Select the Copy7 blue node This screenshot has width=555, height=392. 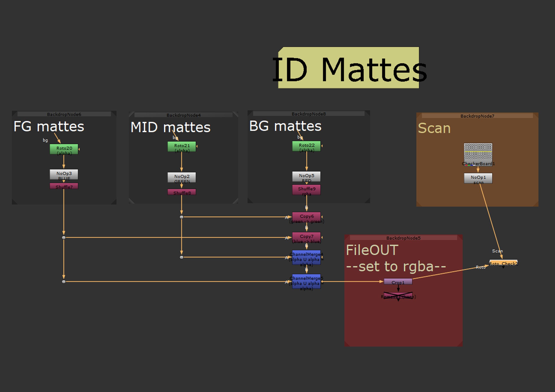point(306,237)
